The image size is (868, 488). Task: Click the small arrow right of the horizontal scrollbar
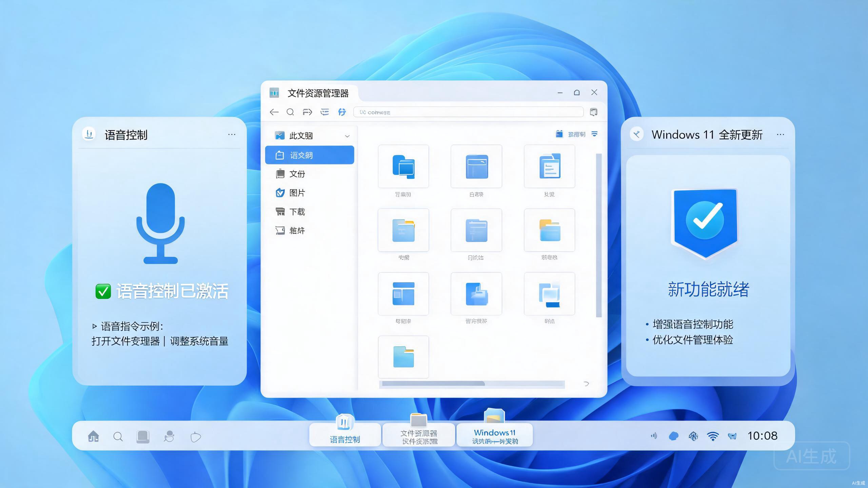pos(586,384)
